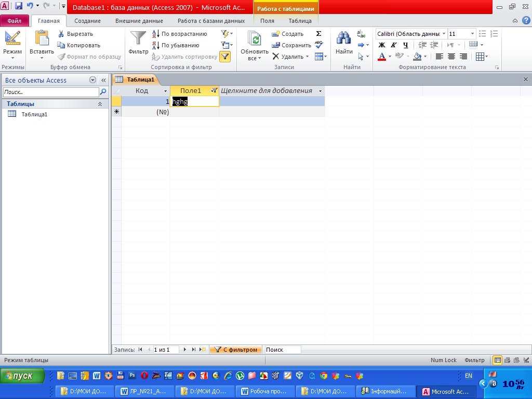Click the bulleted list icon
This screenshot has height=399, width=532.
(x=482, y=34)
